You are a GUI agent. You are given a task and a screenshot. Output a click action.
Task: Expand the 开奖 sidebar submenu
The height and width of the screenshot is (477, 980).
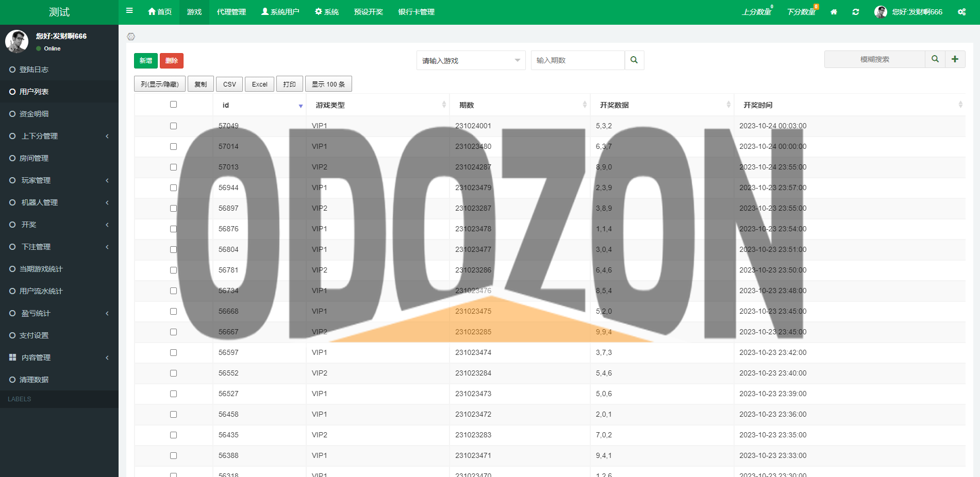coord(59,225)
